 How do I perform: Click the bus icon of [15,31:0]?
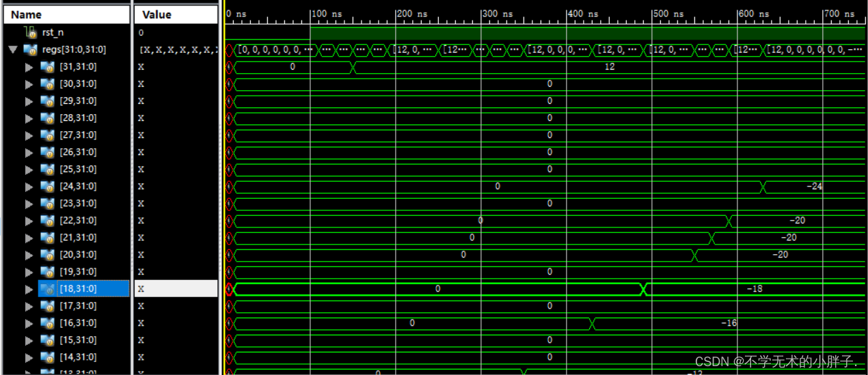point(46,339)
